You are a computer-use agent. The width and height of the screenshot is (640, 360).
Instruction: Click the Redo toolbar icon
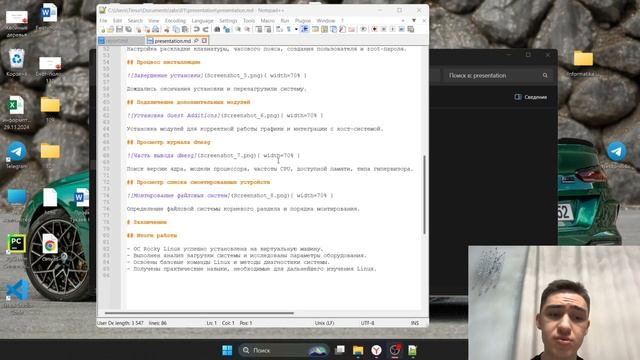[206, 29]
